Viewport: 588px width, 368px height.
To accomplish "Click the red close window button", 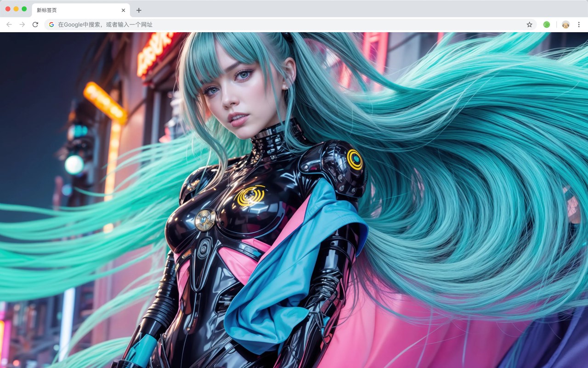I will [x=8, y=9].
